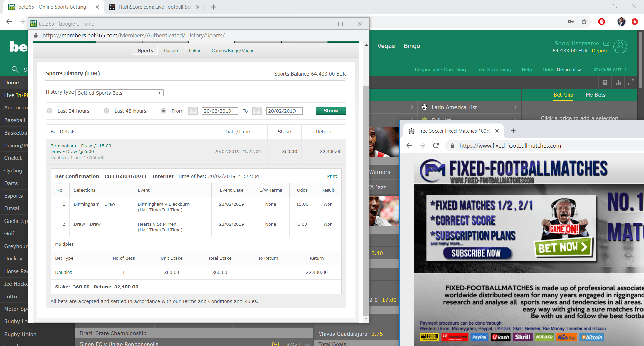Viewport: 644px width, 346px height.
Task: Select the Last 24 hours radio button
Action: pyautogui.click(x=50, y=111)
